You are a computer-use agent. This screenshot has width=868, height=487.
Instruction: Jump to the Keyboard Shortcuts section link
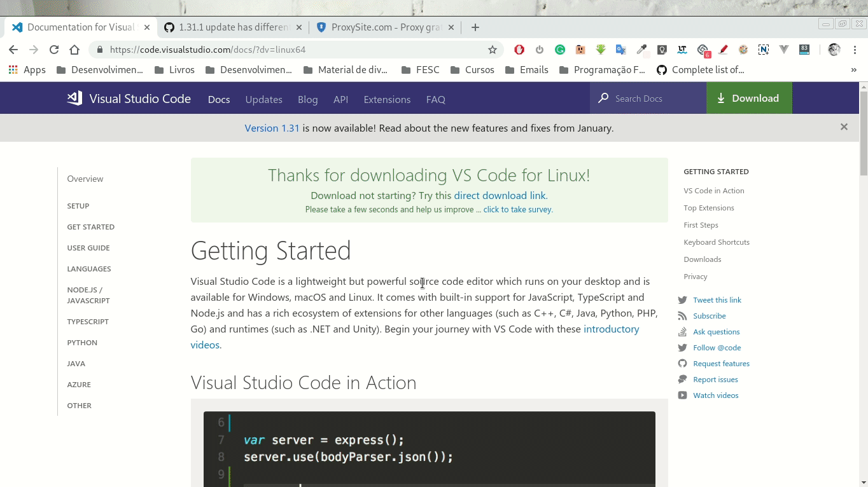coord(717,242)
